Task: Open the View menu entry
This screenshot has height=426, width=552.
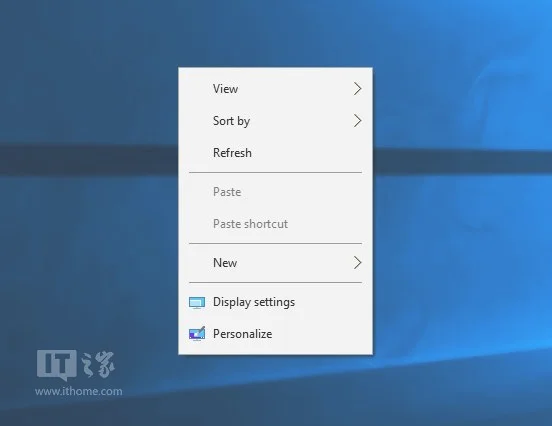Action: (x=275, y=89)
